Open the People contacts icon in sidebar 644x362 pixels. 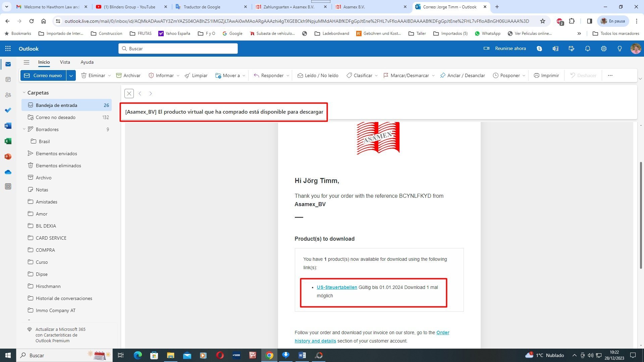click(8, 95)
